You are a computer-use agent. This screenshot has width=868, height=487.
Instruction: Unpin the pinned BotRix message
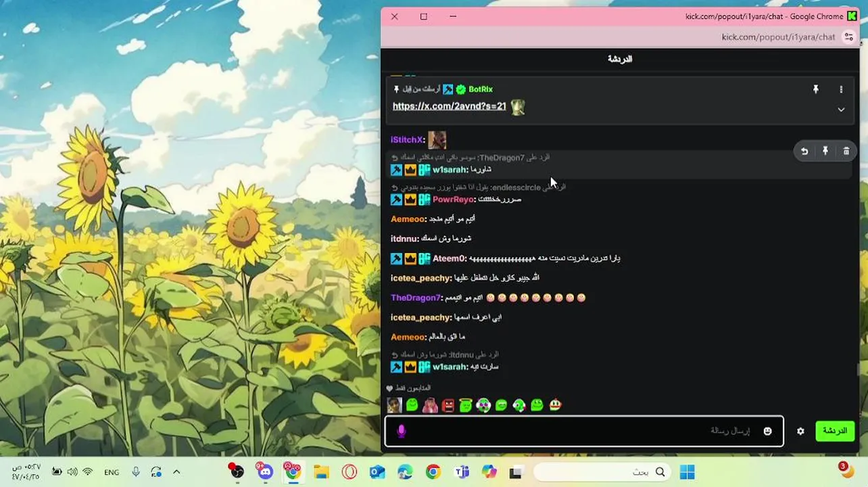(816, 89)
